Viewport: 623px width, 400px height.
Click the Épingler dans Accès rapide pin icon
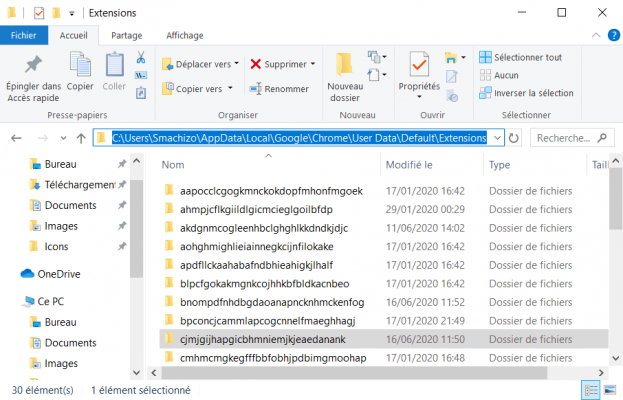(33, 64)
